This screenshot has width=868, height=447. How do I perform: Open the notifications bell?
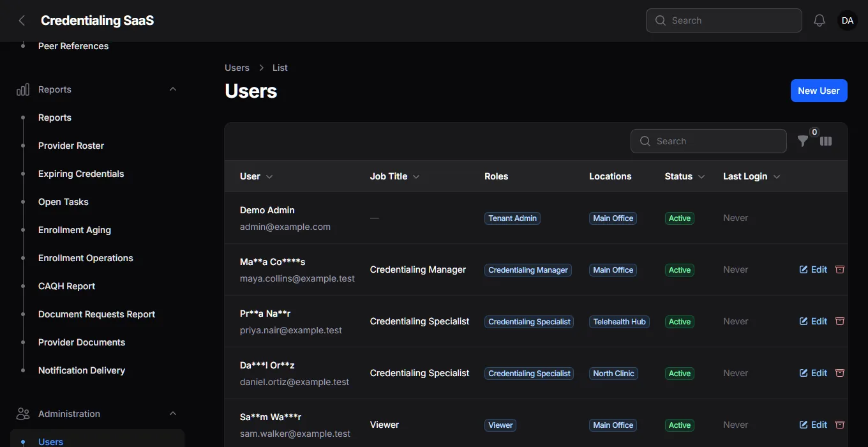[x=819, y=20]
